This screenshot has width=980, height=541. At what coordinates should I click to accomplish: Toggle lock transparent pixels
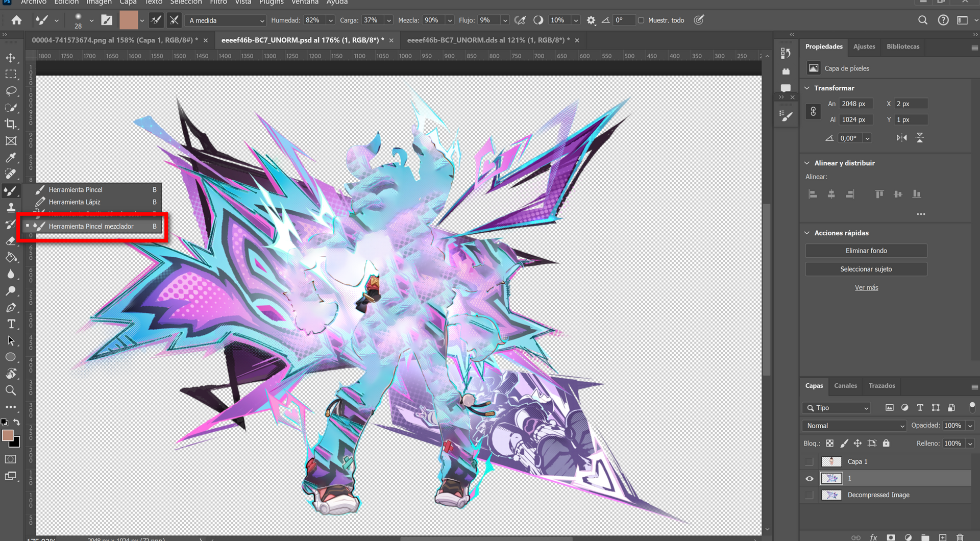tap(830, 443)
